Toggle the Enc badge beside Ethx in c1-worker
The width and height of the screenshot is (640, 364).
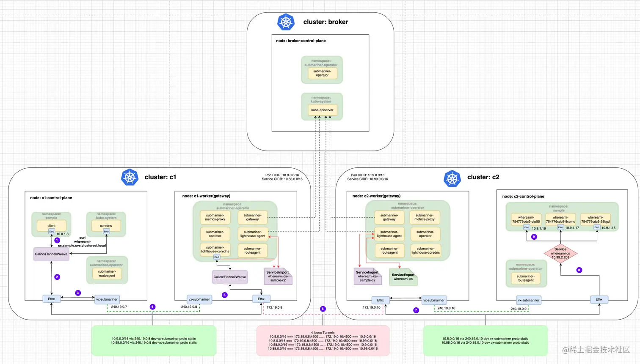217,257
